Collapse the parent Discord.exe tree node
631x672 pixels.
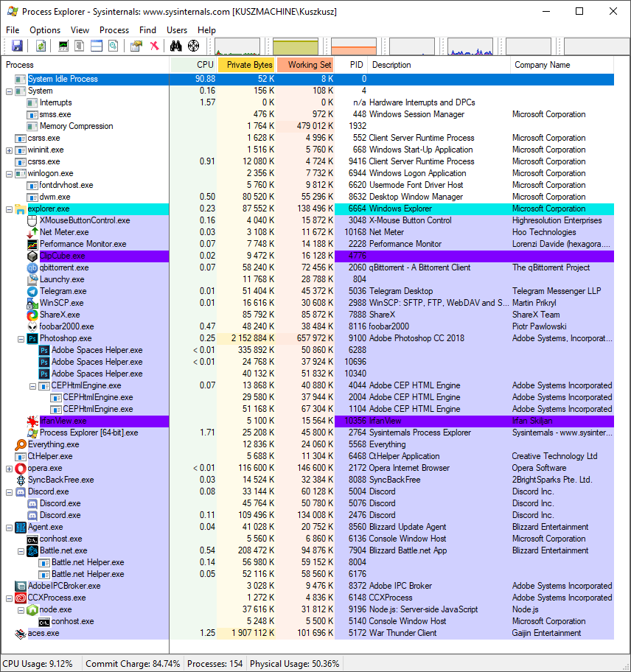tap(9, 492)
